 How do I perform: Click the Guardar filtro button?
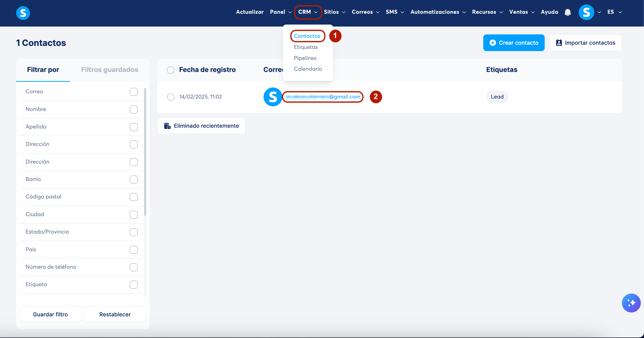(50, 314)
